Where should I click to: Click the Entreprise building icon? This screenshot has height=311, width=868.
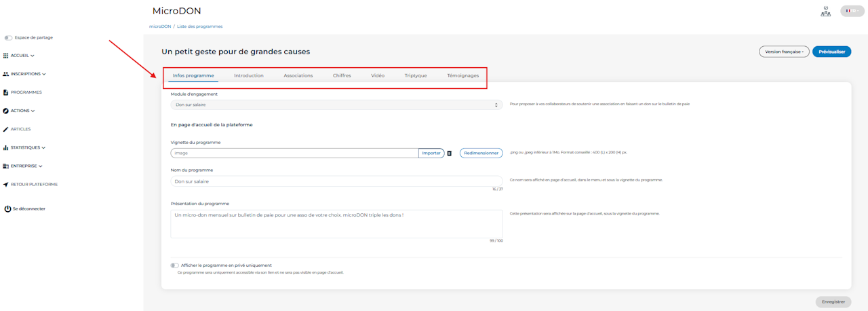(x=6, y=166)
